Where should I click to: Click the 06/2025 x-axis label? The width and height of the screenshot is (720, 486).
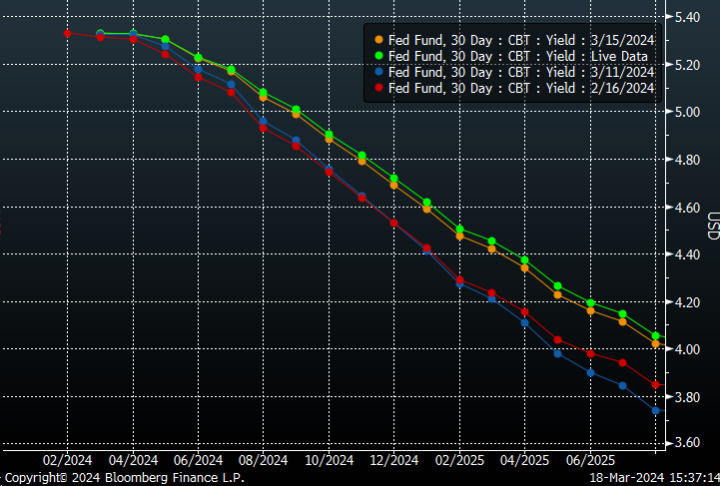(x=591, y=460)
